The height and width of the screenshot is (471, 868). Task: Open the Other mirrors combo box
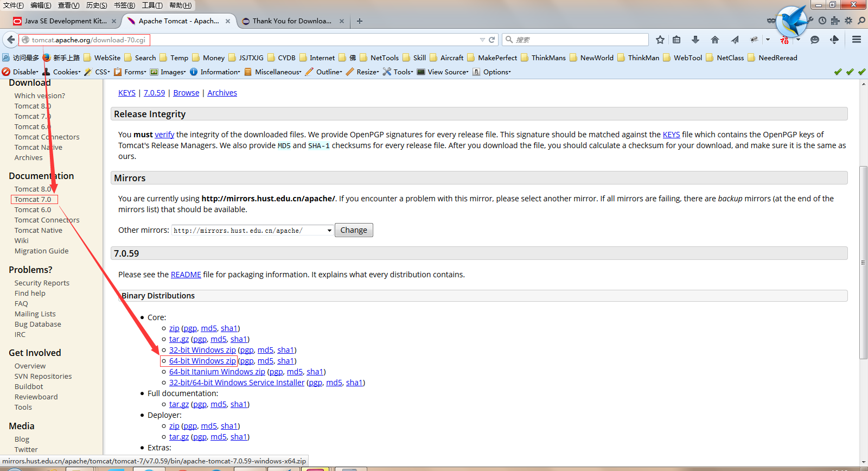[252, 230]
